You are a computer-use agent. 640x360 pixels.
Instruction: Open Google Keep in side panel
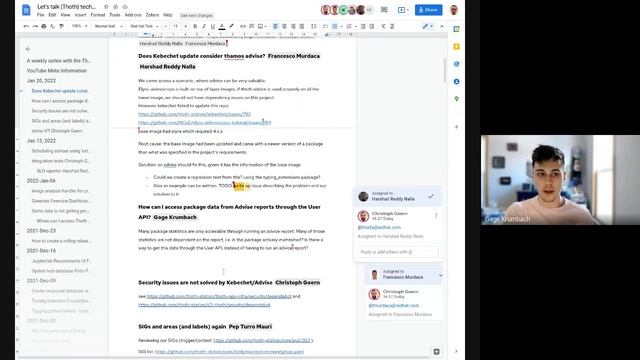point(456,47)
